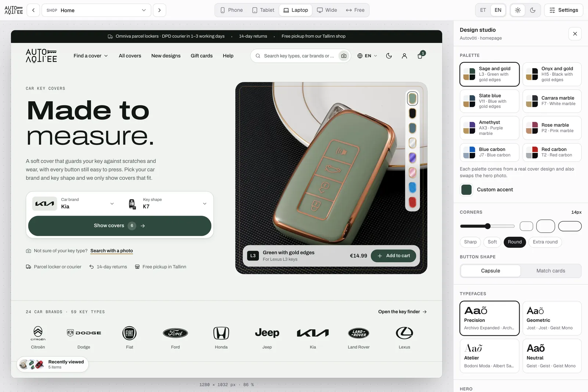Go to the next page with the forward arrow
Viewport: 588px width, 392px height.
159,10
